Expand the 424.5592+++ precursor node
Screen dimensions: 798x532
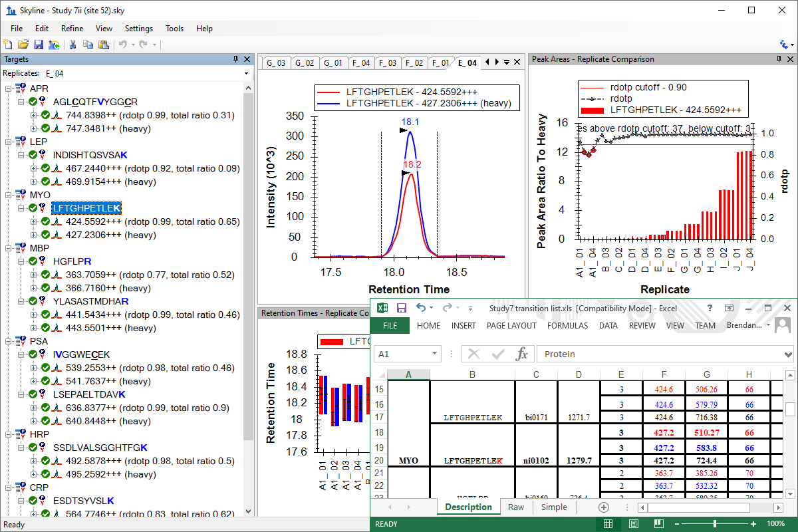33,221
